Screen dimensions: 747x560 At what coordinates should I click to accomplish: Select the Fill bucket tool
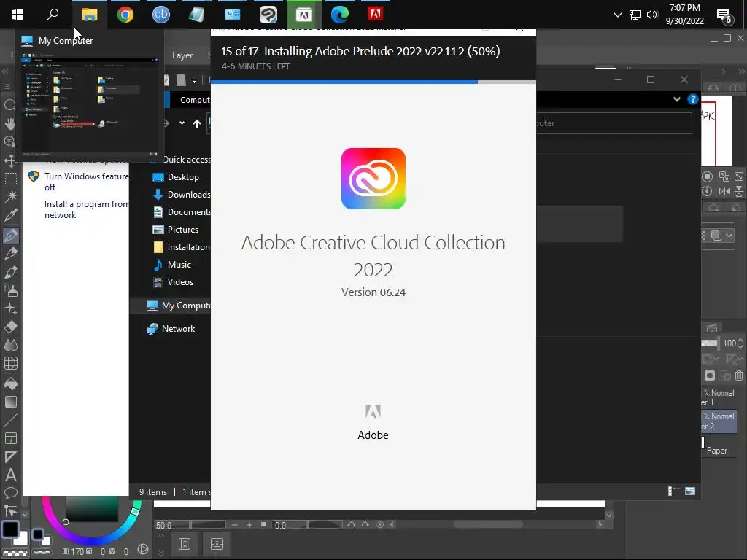point(10,384)
